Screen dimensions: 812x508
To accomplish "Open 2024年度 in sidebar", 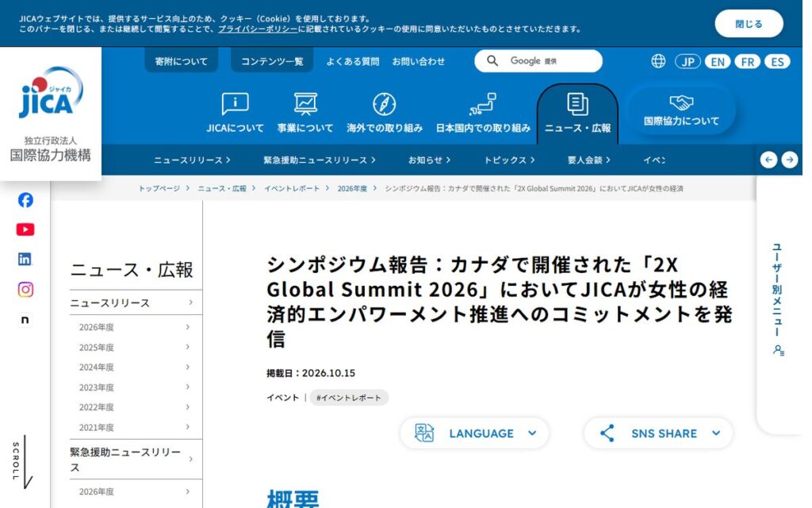I will tap(136, 367).
